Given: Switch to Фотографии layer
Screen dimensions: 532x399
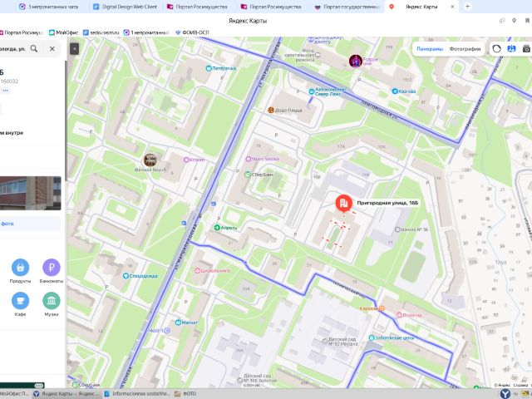Looking at the screenshot, I should click(465, 49).
